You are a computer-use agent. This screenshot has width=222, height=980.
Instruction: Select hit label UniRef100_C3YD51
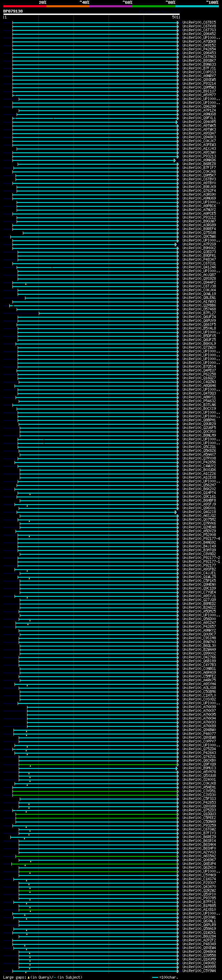(x=199, y=791)
